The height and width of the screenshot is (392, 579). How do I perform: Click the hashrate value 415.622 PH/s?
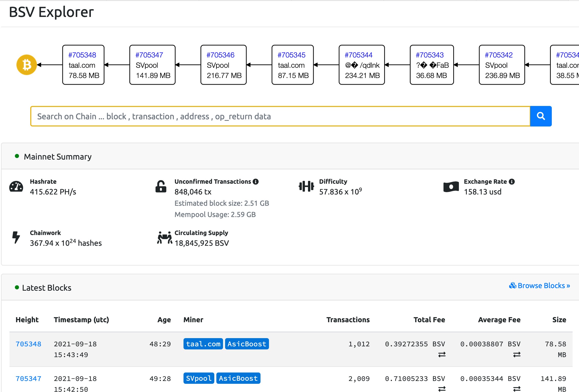coord(53,192)
